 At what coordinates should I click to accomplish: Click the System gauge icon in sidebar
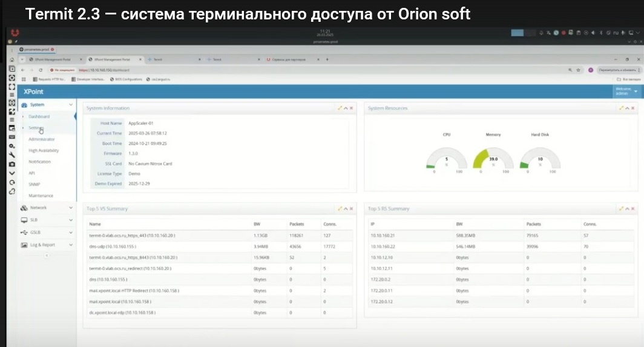click(x=24, y=105)
